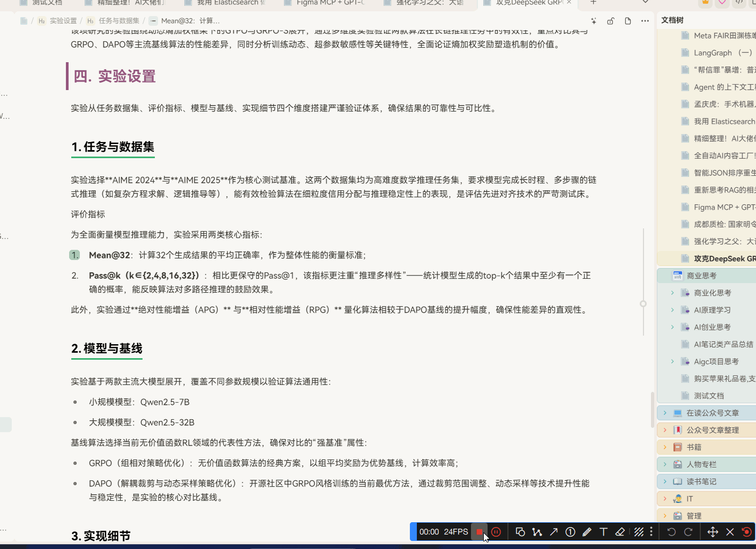The height and width of the screenshot is (549, 756).
Task: Toggle the document lock icon
Action: [610, 20]
